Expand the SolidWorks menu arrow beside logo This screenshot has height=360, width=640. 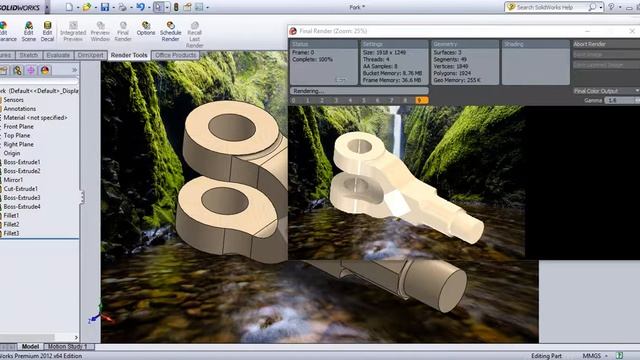click(47, 7)
